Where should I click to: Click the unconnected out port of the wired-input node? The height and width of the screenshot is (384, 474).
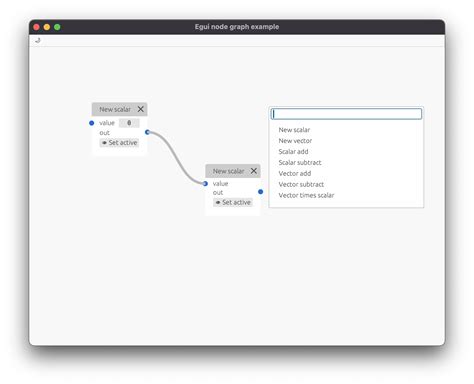(261, 192)
